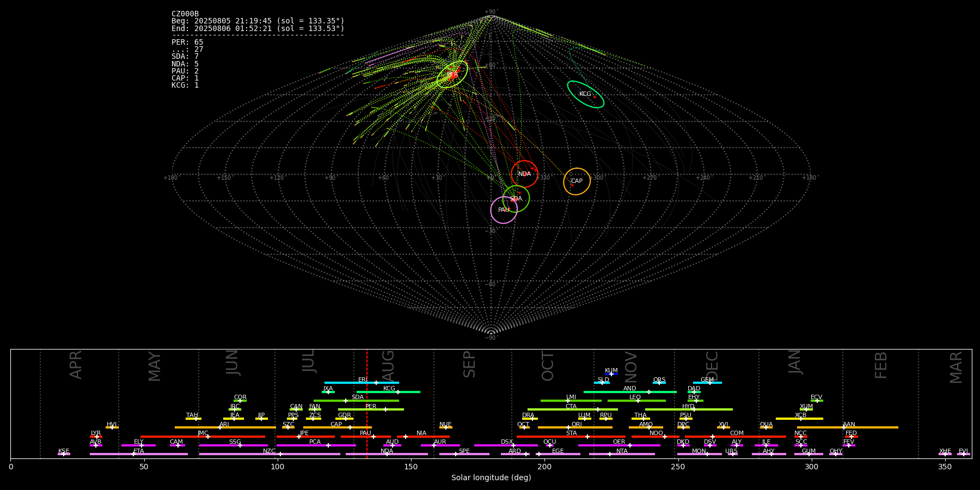Screen dimensions: 980x490
Task: Click the ORS shower bar
Action: coord(659,383)
